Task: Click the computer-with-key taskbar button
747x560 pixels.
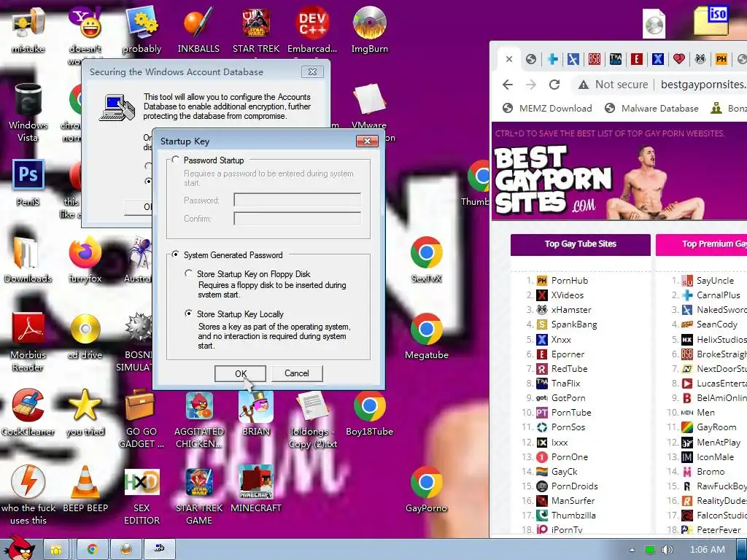Action: coord(160,550)
